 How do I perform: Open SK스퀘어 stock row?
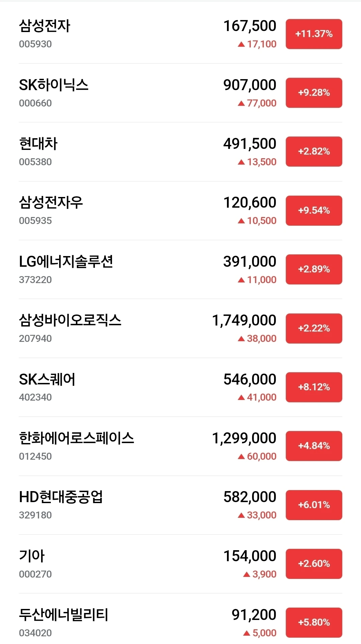47,380
